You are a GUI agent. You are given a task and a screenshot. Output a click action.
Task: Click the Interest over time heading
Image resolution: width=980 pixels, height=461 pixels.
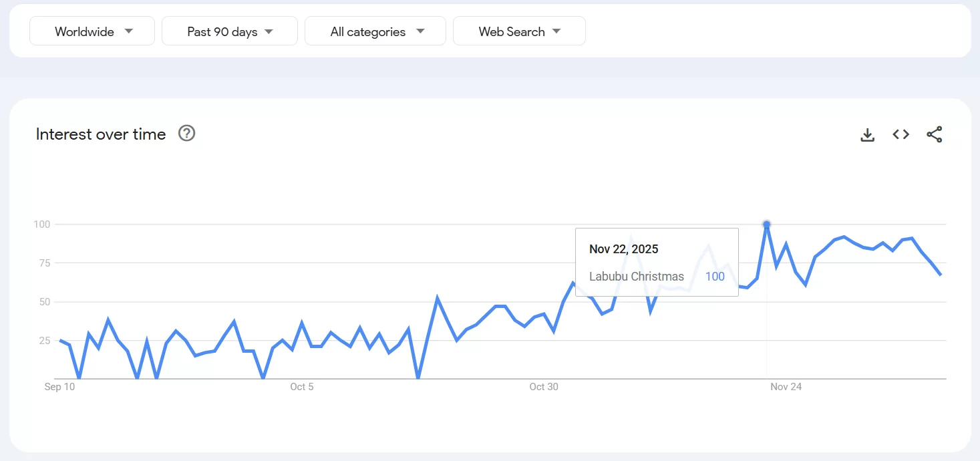(x=101, y=134)
